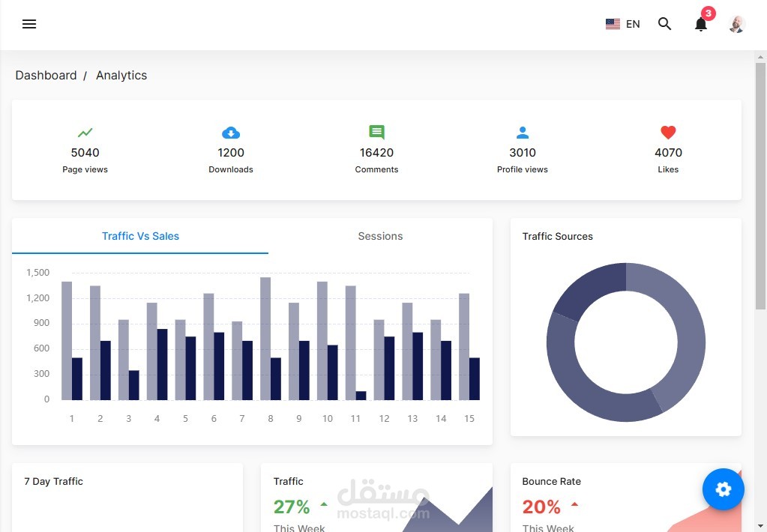This screenshot has height=532, width=767.
Task: Click the Downloads cloud icon
Action: pyautogui.click(x=231, y=133)
